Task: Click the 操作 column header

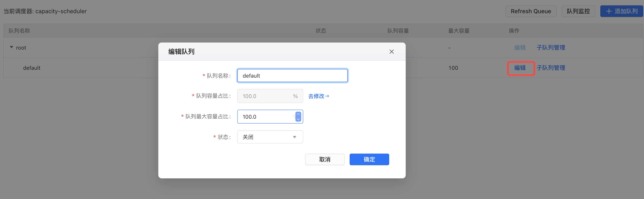Action: point(514,31)
